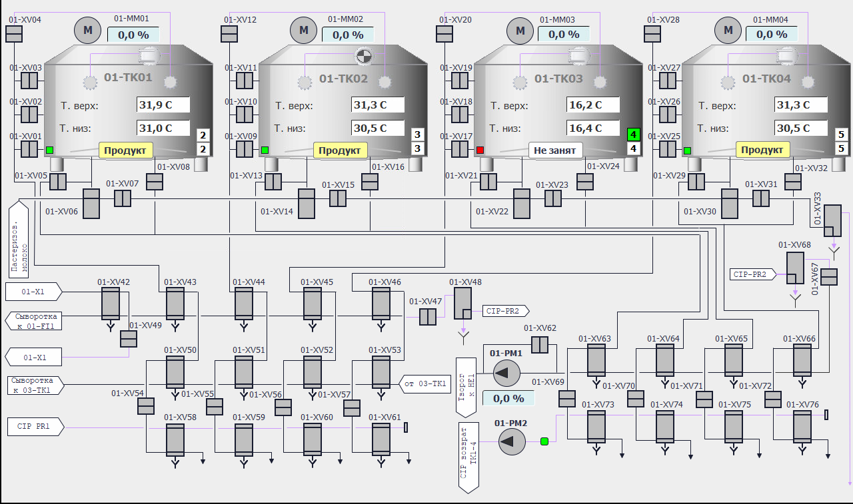Toggle valve 01-XV42 in the manifold
This screenshot has width=853, height=504.
click(x=110, y=304)
